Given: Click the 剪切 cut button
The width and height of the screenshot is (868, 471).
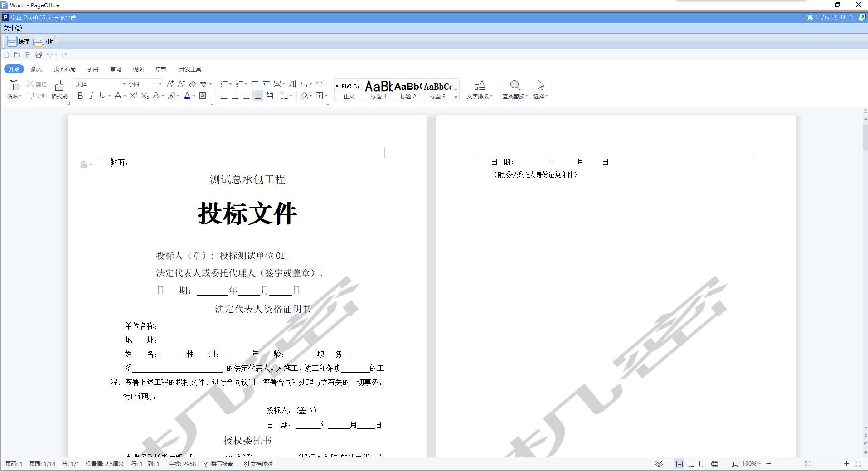Looking at the screenshot, I should coord(37,84).
